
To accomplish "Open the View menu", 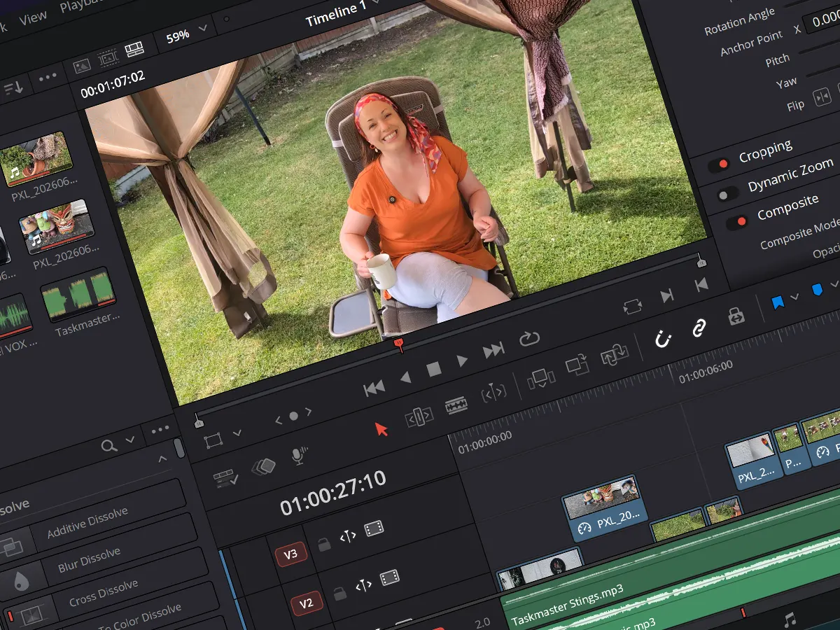I will pyautogui.click(x=33, y=19).
